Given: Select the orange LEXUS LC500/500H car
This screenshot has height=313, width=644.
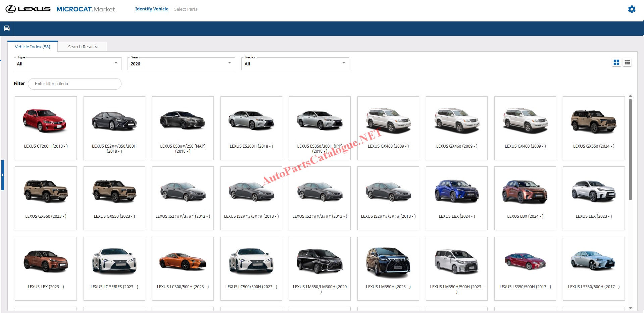Looking at the screenshot, I should tap(183, 268).
